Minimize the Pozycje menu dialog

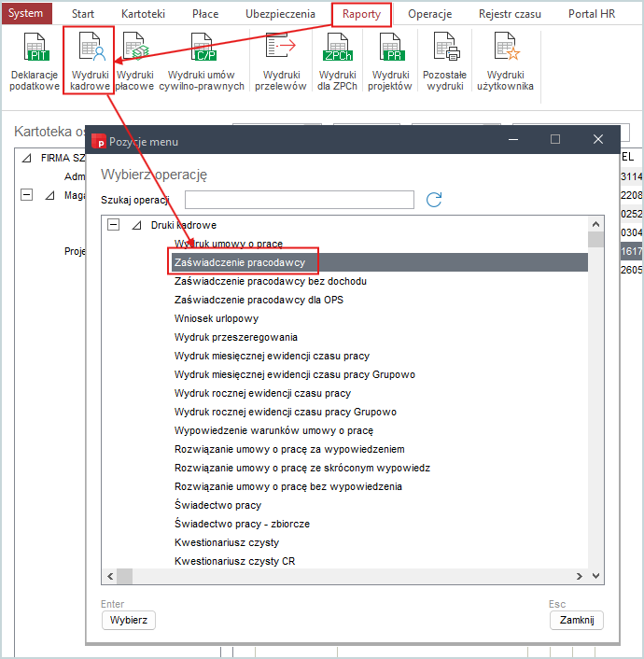[x=512, y=139]
